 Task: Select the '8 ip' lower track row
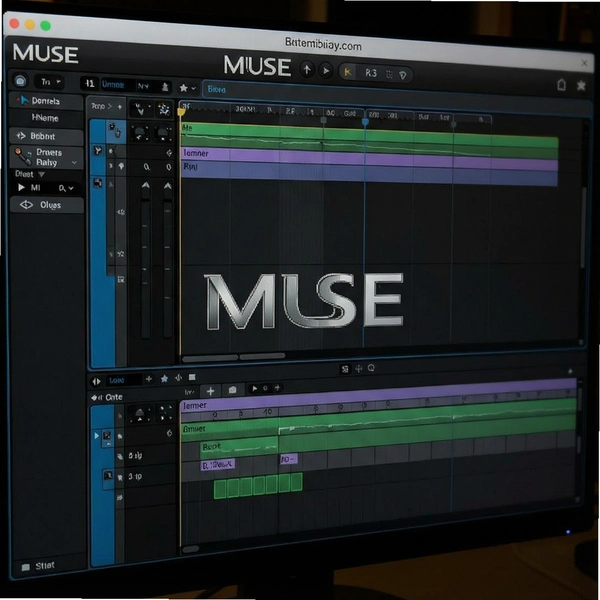click(150, 456)
